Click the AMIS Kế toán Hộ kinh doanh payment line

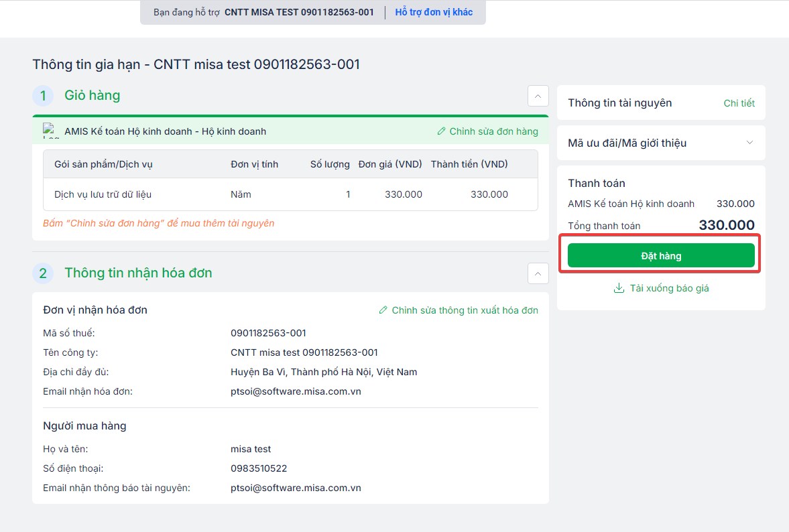(x=661, y=204)
